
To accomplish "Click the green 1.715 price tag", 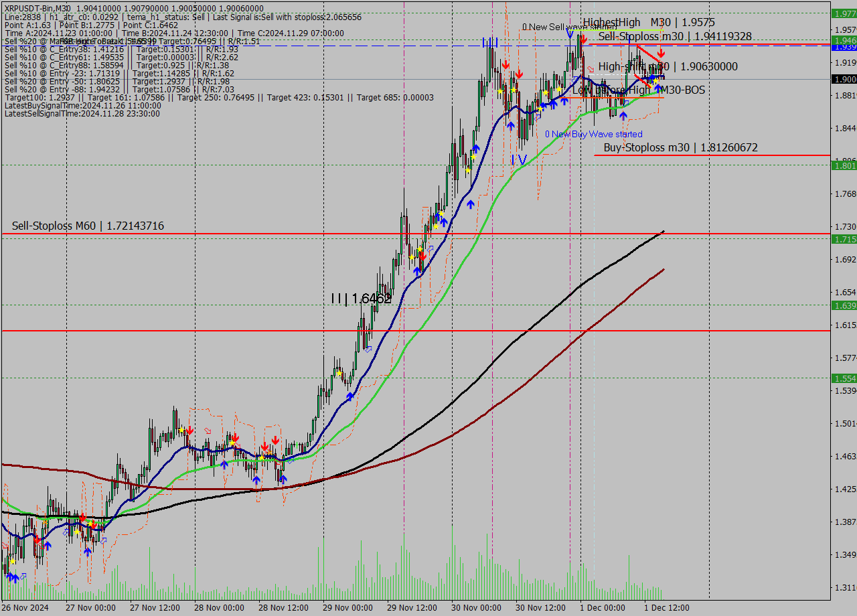I will (844, 239).
